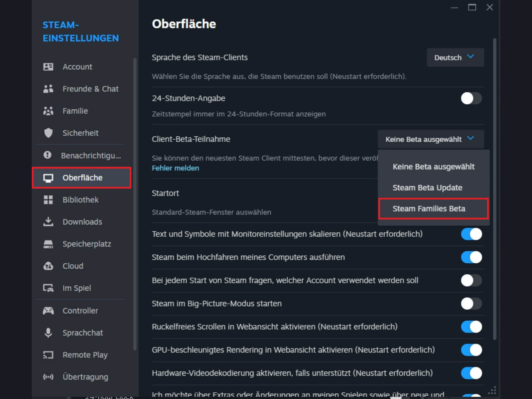532x399 pixels.
Task: Toggle the 24-Stunden-Angabe switch
Action: click(471, 98)
